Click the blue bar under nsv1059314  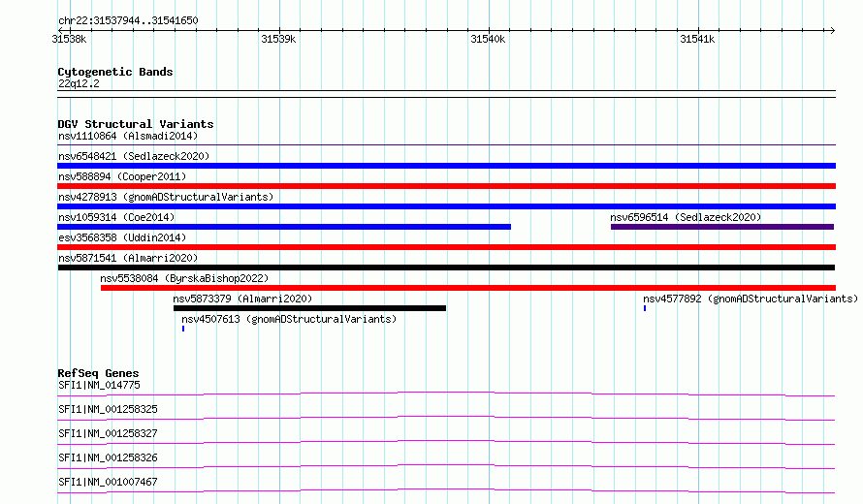[x=284, y=227]
